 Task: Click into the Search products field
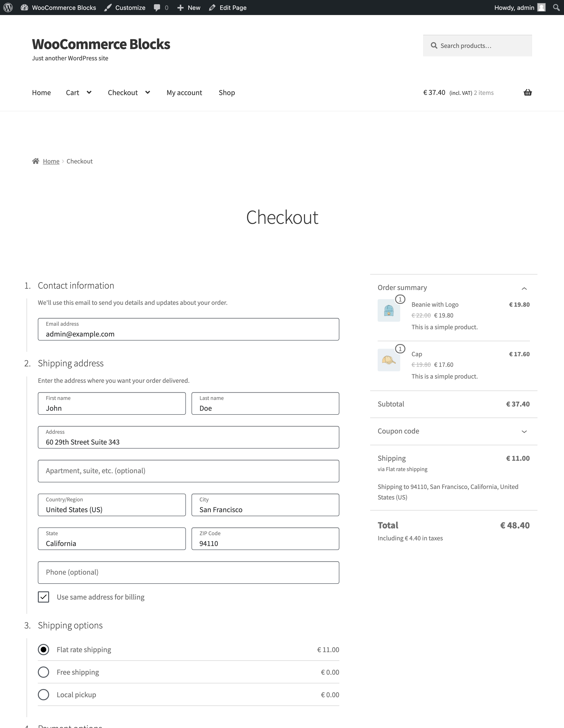click(x=477, y=45)
